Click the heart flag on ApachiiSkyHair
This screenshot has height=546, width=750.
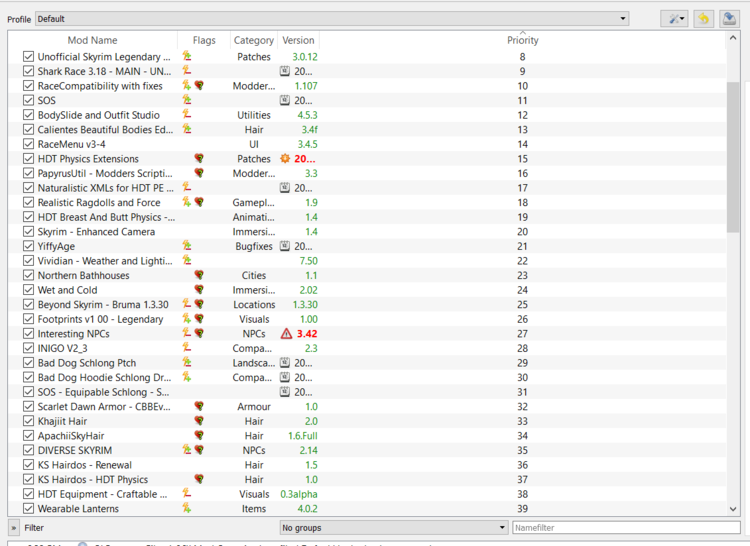tap(199, 436)
